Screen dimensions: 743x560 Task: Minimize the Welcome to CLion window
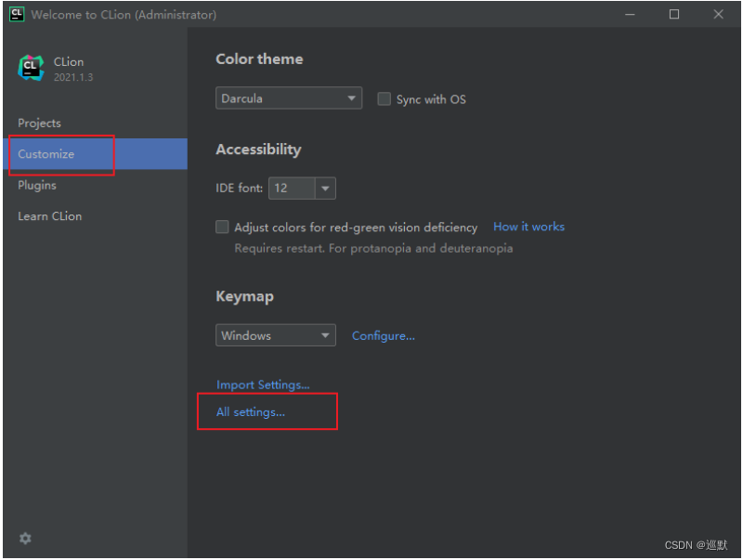click(630, 15)
